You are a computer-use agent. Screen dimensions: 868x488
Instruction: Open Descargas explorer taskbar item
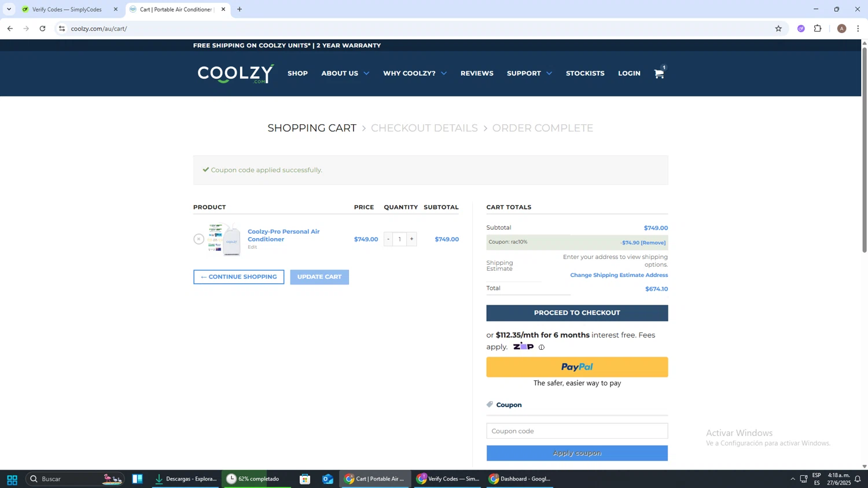point(185,479)
